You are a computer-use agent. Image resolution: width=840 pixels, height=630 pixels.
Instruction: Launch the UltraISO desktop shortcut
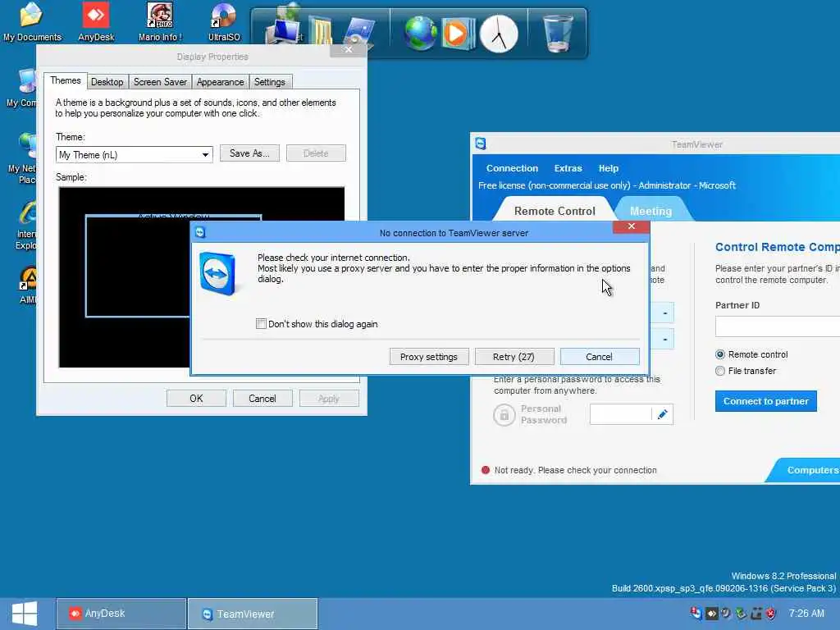(x=224, y=21)
